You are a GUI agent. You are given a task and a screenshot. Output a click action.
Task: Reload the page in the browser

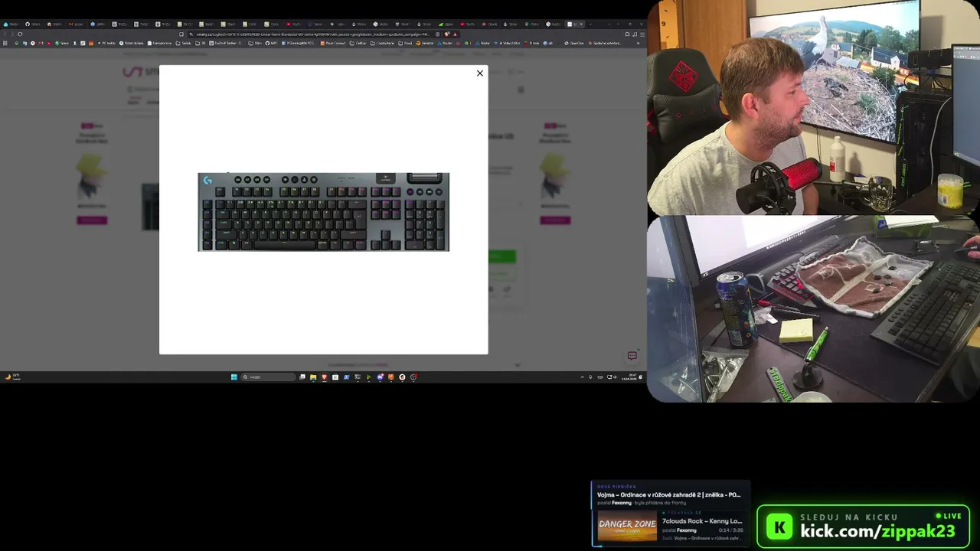tap(21, 34)
